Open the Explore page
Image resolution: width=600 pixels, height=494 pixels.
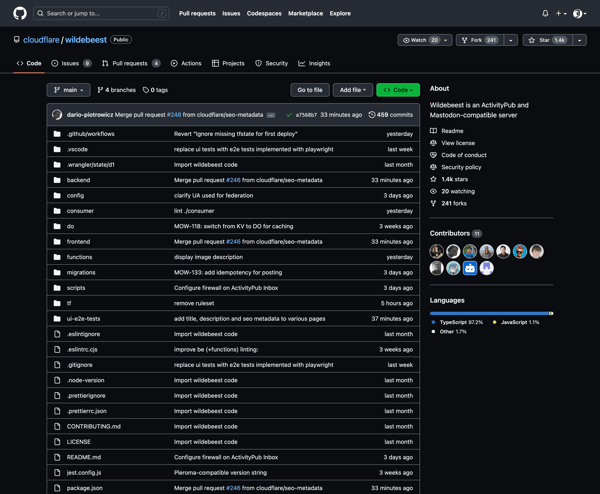click(x=340, y=13)
